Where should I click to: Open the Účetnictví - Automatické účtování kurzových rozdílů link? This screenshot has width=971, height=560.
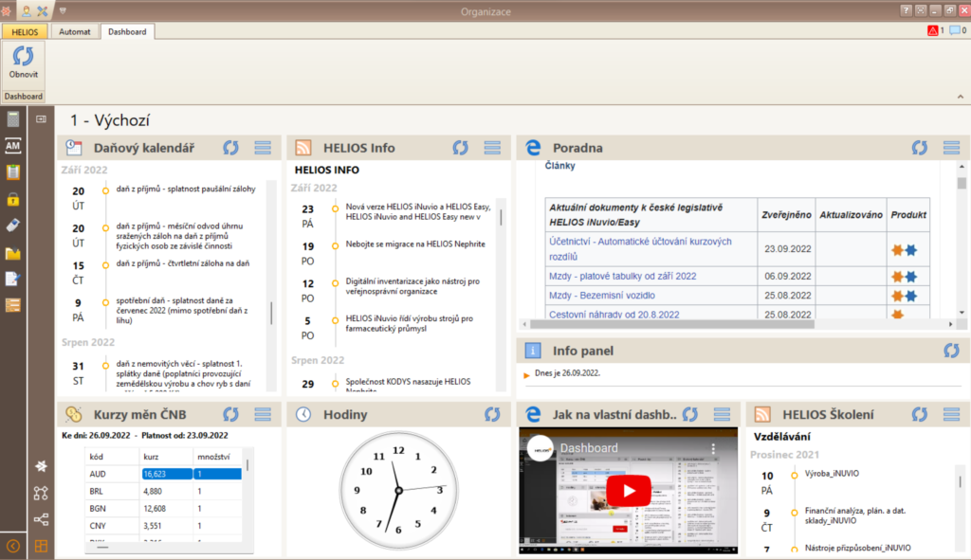point(640,249)
